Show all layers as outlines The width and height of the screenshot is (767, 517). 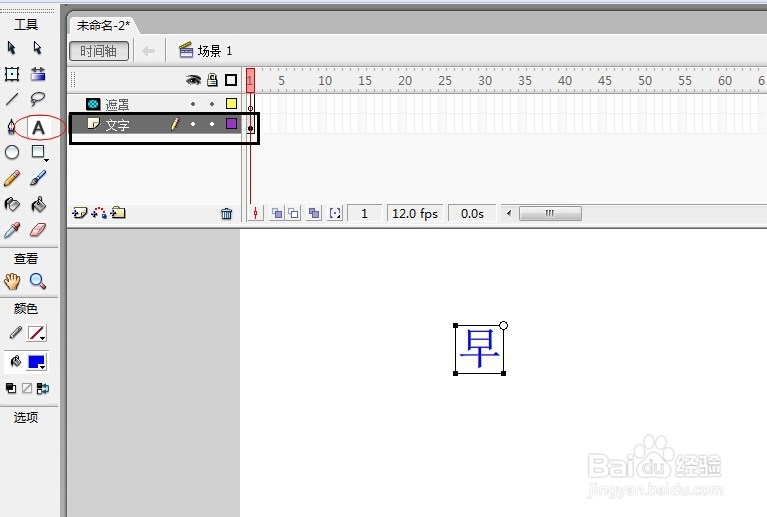(x=231, y=80)
